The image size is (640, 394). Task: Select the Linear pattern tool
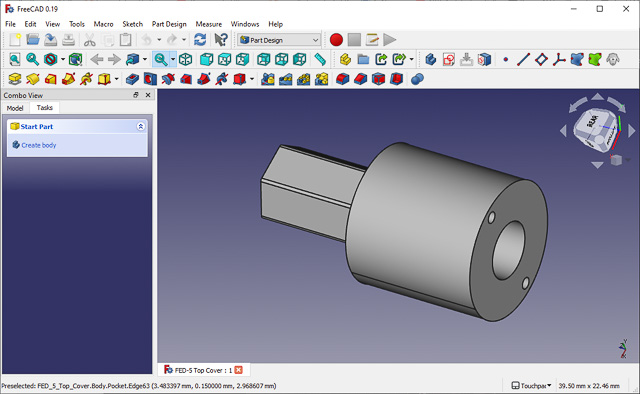(x=286, y=79)
